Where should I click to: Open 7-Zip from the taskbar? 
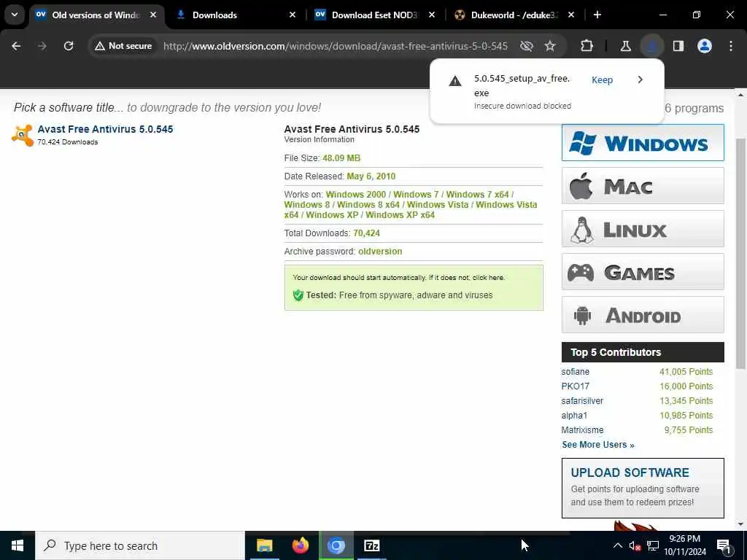tap(371, 545)
